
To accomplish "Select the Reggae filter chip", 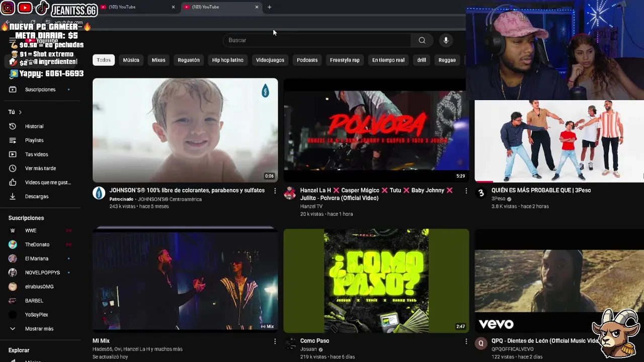I will click(x=447, y=60).
